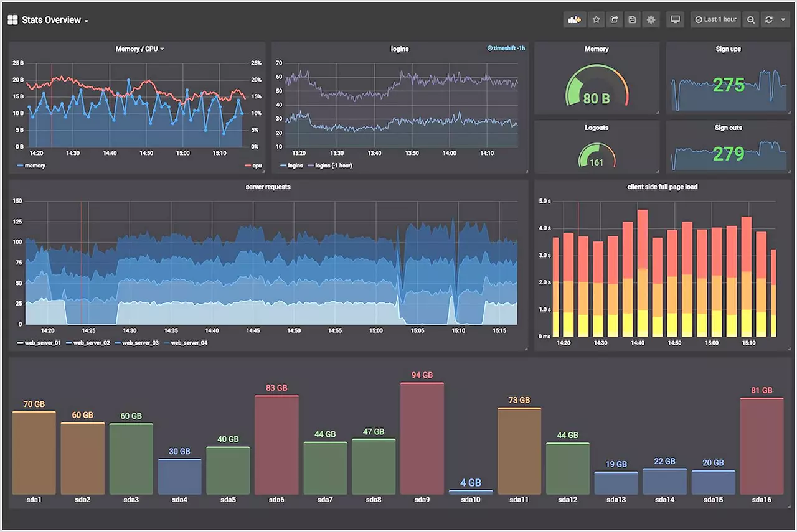
Task: Click the sda10 axis label
Action: pos(471,500)
